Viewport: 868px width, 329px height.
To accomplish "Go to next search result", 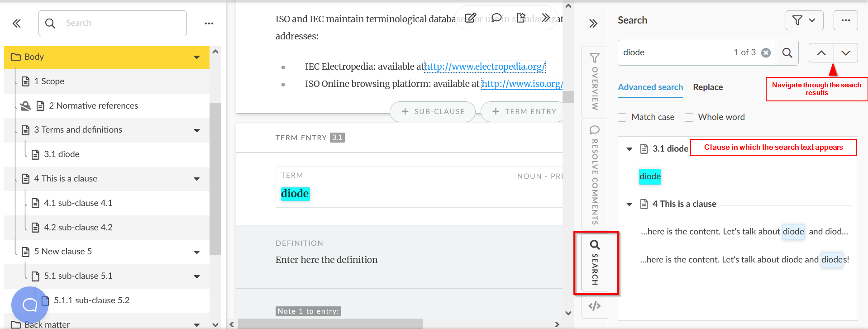I will pos(845,53).
